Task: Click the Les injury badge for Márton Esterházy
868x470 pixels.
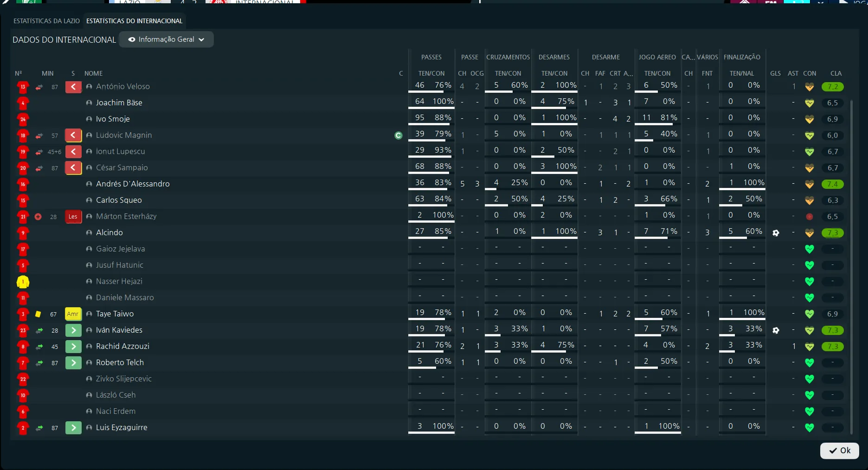Action: (x=73, y=217)
